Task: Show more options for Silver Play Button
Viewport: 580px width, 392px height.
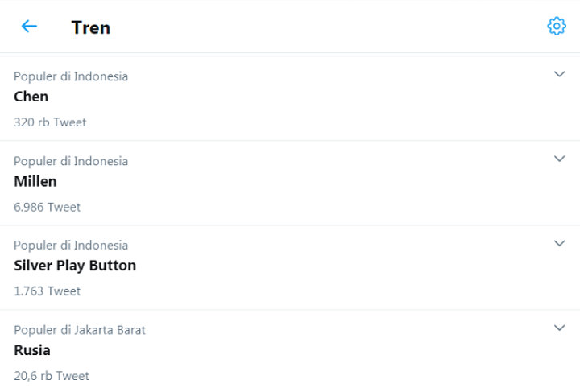Action: click(x=560, y=243)
